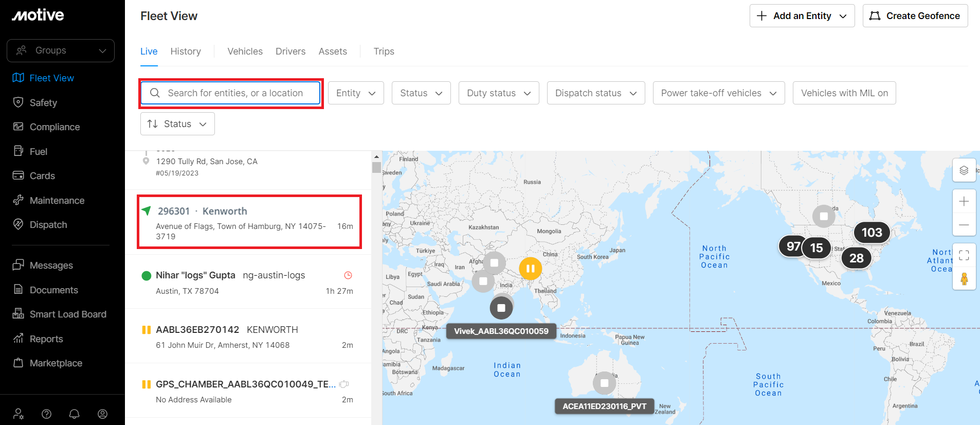The width and height of the screenshot is (980, 425).
Task: Click the 103 vehicle cluster marker
Action: pyautogui.click(x=872, y=233)
